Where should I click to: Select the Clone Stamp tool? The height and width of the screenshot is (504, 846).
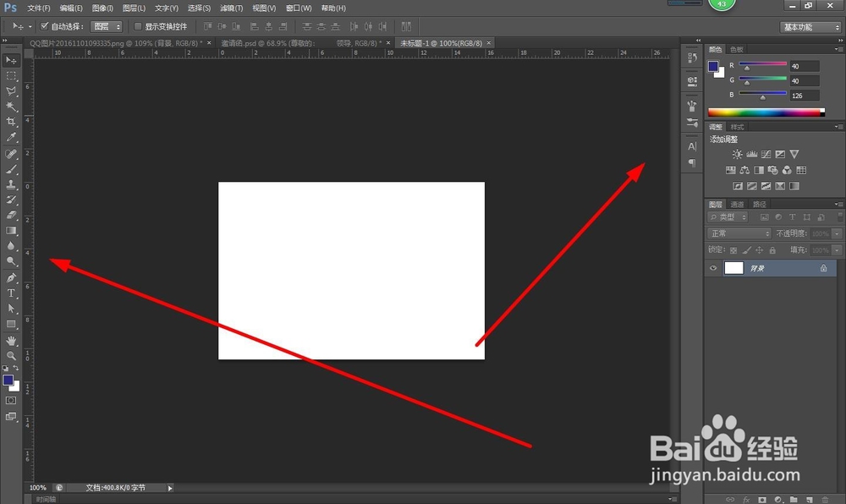[11, 184]
